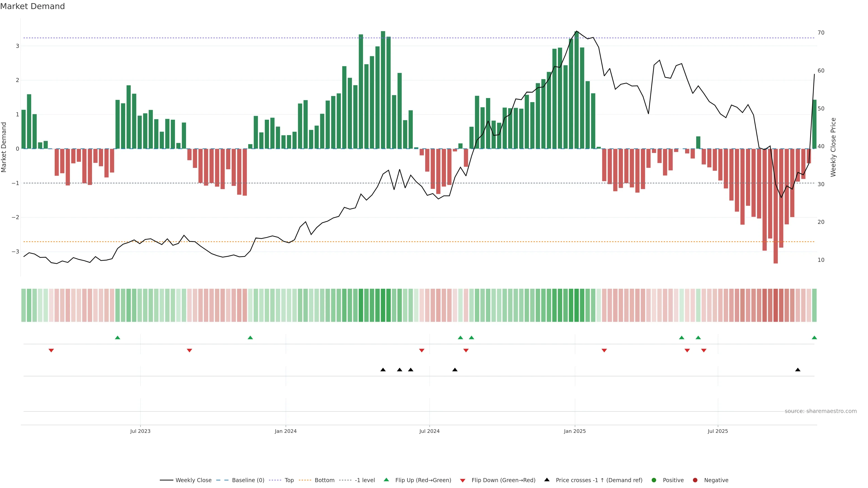Click the Jan 2025 x-axis label
This screenshot has height=488, width=868.
[575, 431]
